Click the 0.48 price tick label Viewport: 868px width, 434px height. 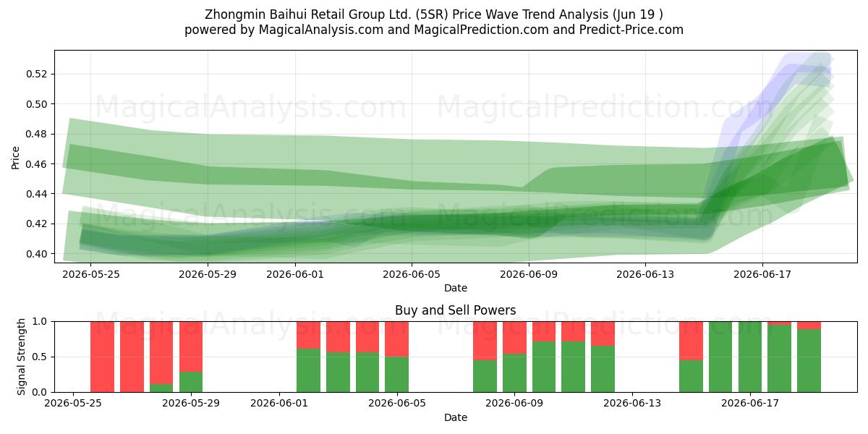coord(38,134)
